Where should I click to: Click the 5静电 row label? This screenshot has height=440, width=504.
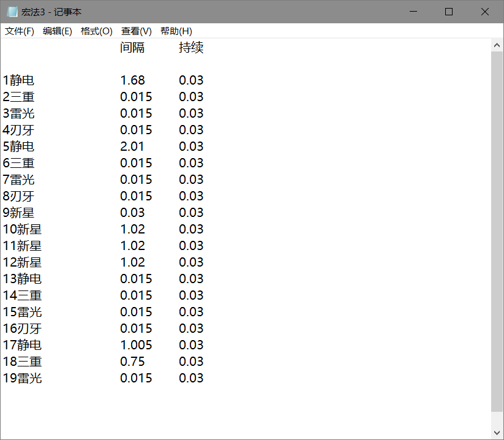pyautogui.click(x=18, y=146)
